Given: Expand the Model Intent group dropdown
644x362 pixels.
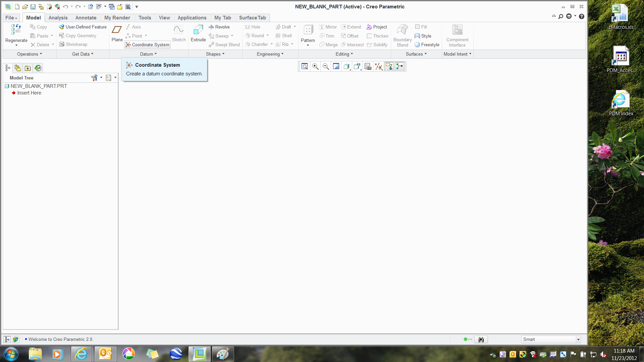Looking at the screenshot, I should (x=458, y=54).
